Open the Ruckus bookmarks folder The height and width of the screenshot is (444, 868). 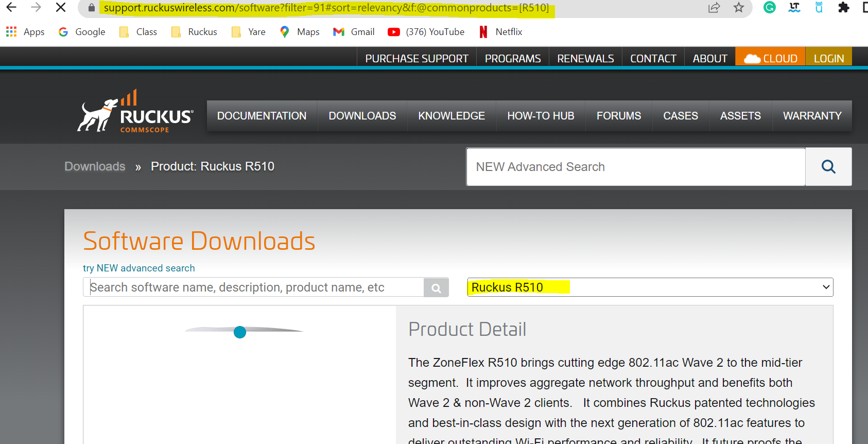tap(194, 32)
